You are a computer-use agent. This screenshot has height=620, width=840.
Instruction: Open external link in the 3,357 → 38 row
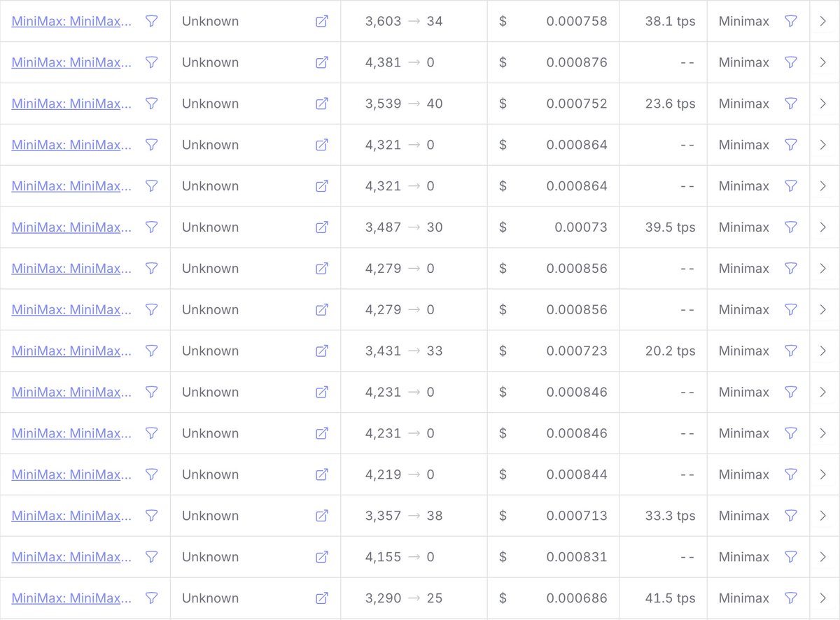tap(322, 516)
